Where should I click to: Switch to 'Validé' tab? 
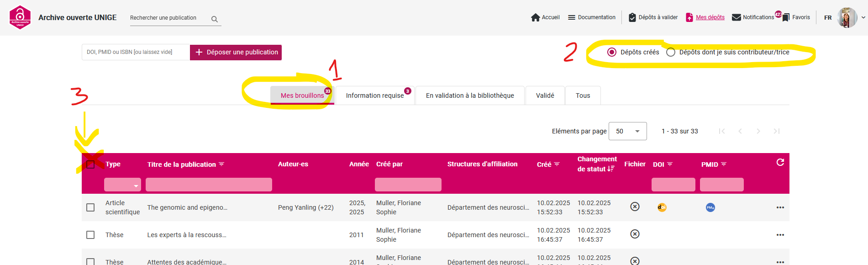(545, 95)
